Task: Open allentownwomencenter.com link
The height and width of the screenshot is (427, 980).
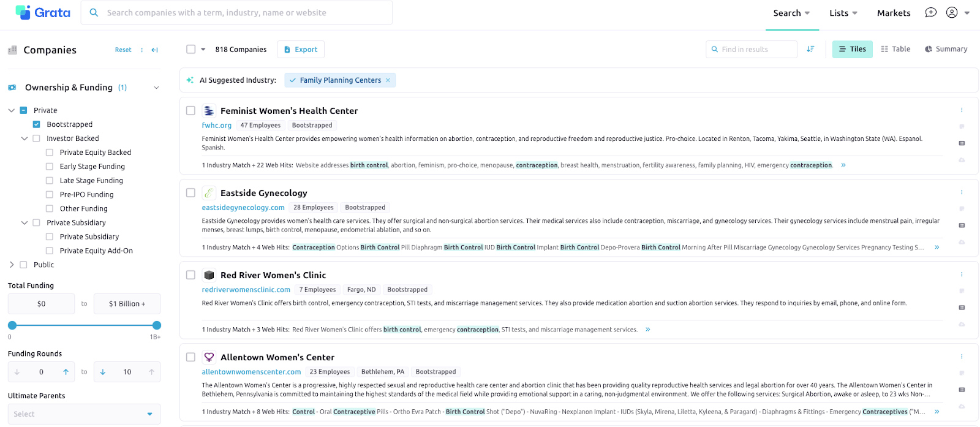Action: coord(251,372)
